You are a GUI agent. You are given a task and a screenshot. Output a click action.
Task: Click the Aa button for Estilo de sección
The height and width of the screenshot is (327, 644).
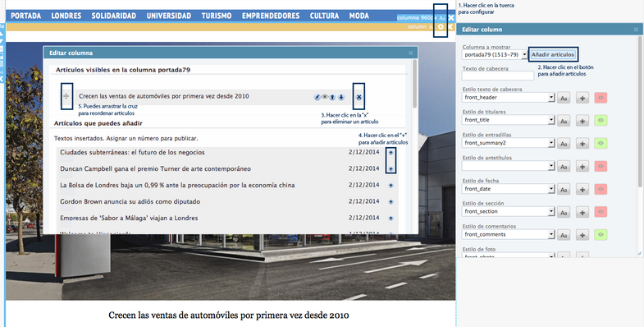[564, 212]
